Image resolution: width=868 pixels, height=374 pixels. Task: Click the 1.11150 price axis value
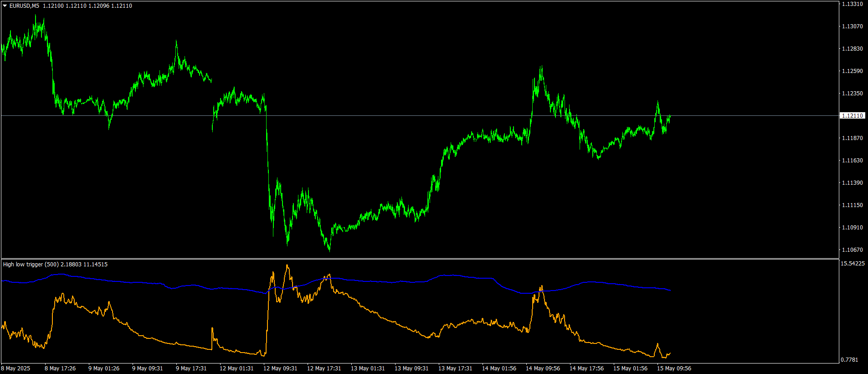tap(852, 205)
